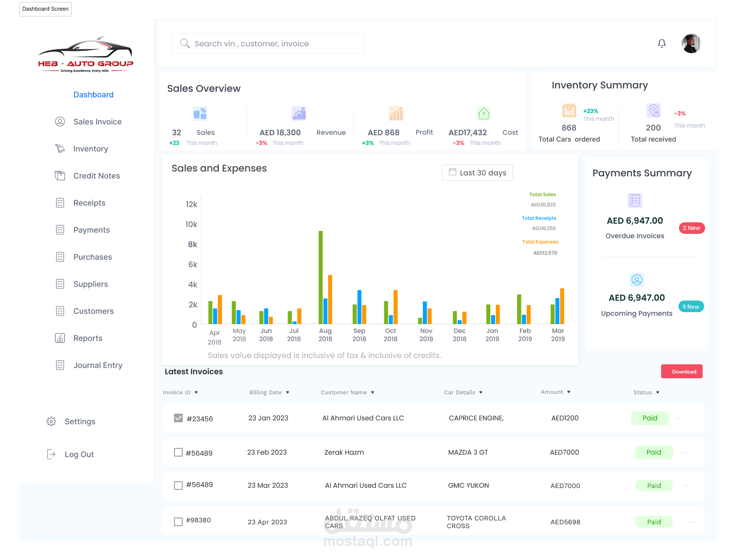Select the checkbox for the MAZDA 3 GT invoice

click(x=178, y=452)
